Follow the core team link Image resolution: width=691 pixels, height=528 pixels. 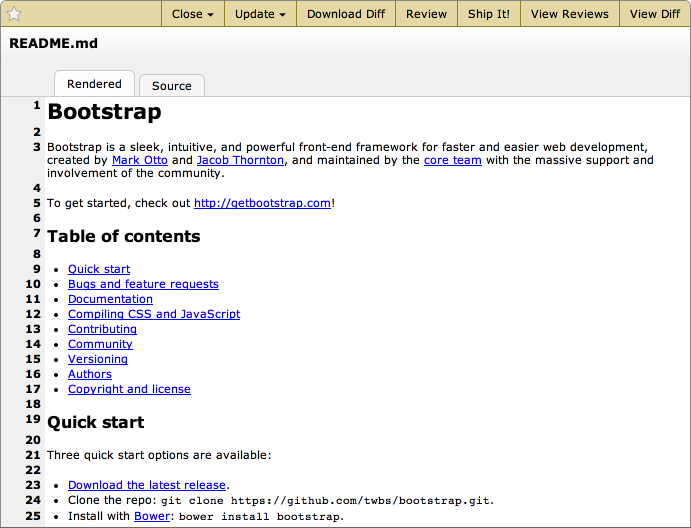(453, 160)
